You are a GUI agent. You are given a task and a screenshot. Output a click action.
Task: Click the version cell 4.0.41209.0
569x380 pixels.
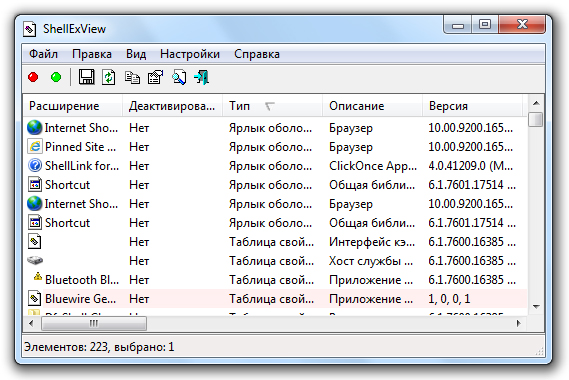point(470,166)
